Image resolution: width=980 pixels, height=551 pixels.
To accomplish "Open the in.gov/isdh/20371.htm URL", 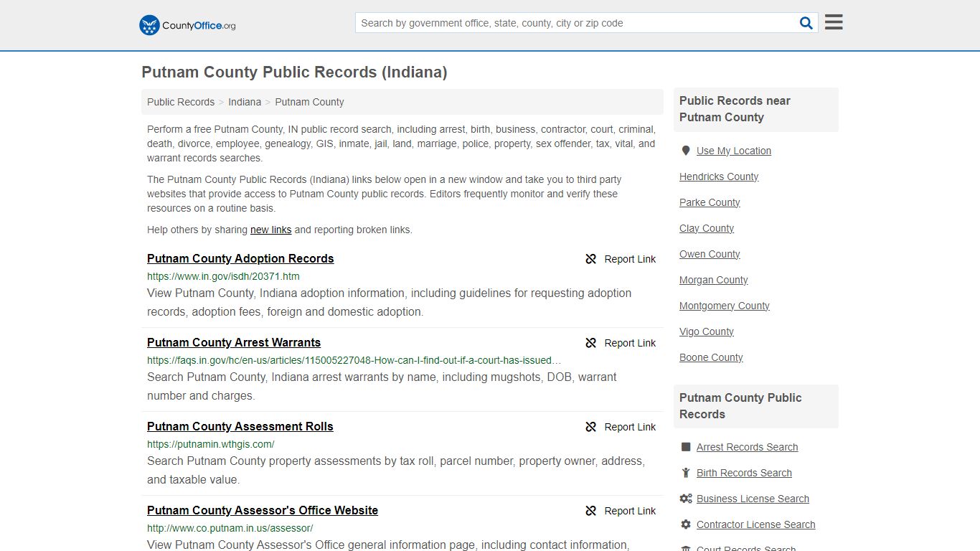I will 223,276.
